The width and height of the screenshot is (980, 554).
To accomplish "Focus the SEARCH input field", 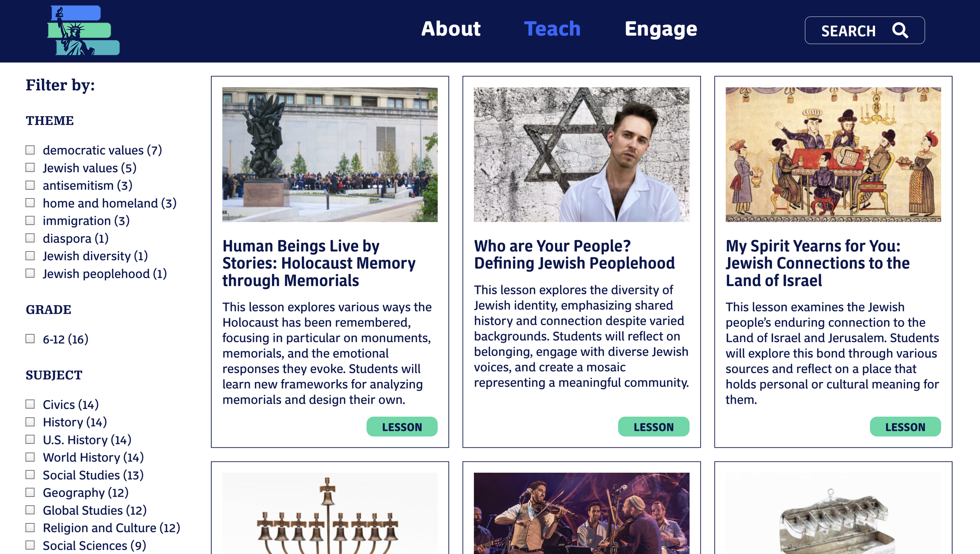I will click(864, 30).
